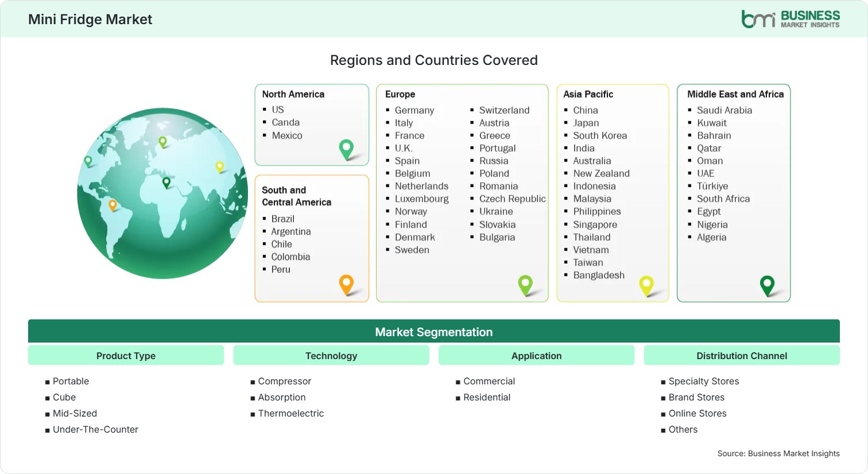The width and height of the screenshot is (868, 474).
Task: Click 'Bulgaria' in the Europe list
Action: click(x=497, y=237)
